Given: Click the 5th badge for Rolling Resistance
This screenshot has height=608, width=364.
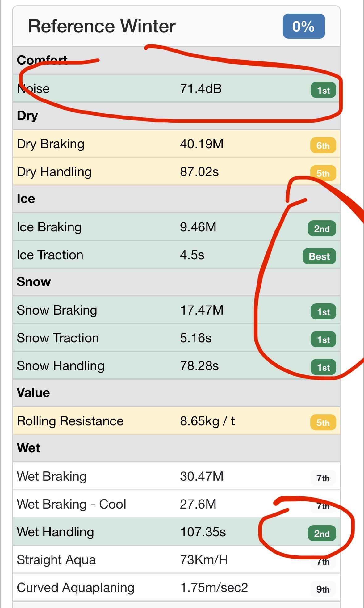Looking at the screenshot, I should (x=323, y=423).
